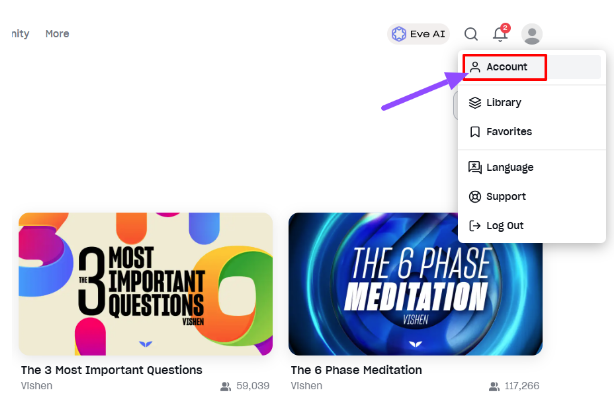Click the Eve AI hexagon logo icon
Screen dimensions: 616x401
pos(399,34)
